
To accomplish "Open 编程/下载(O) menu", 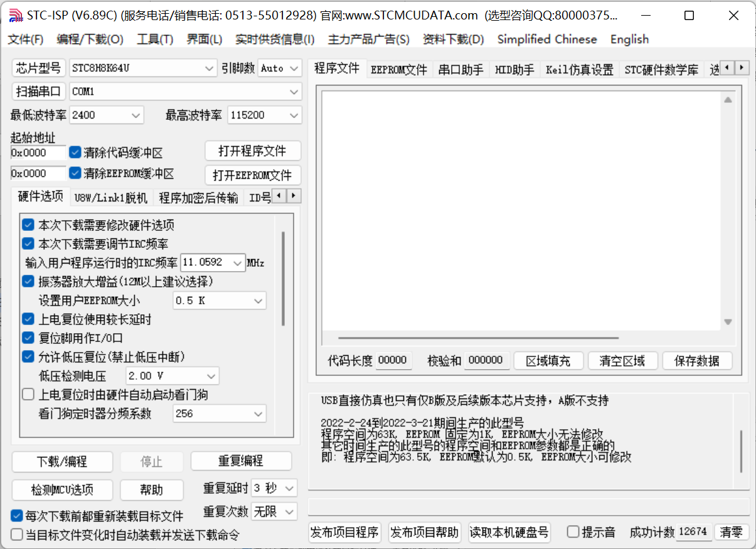I will pos(90,40).
